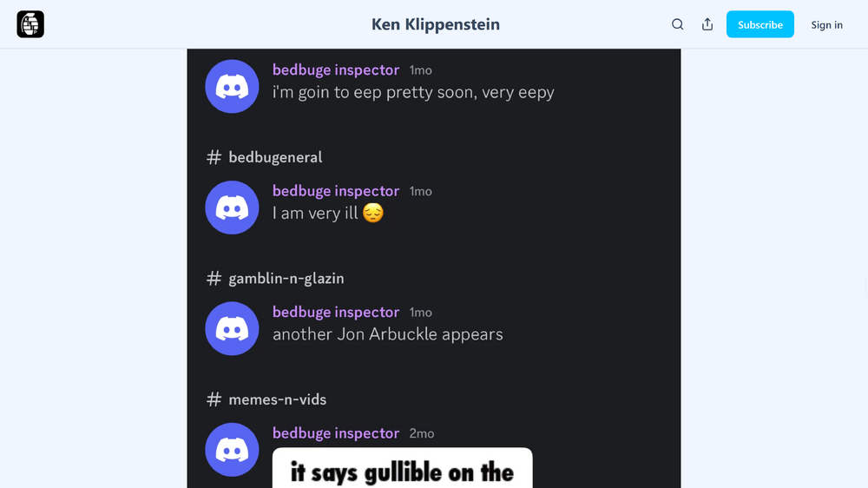The image size is (868, 488).
Task: Click 'another Jon Arbuckle appears' message text
Action: (387, 334)
